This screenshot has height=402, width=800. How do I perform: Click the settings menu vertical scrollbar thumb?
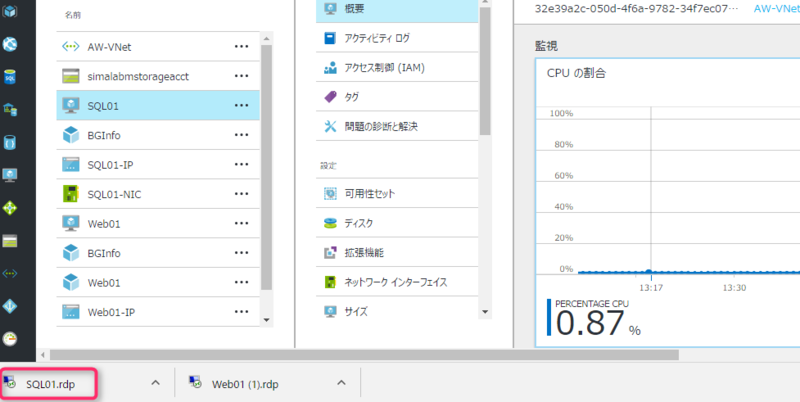485,71
